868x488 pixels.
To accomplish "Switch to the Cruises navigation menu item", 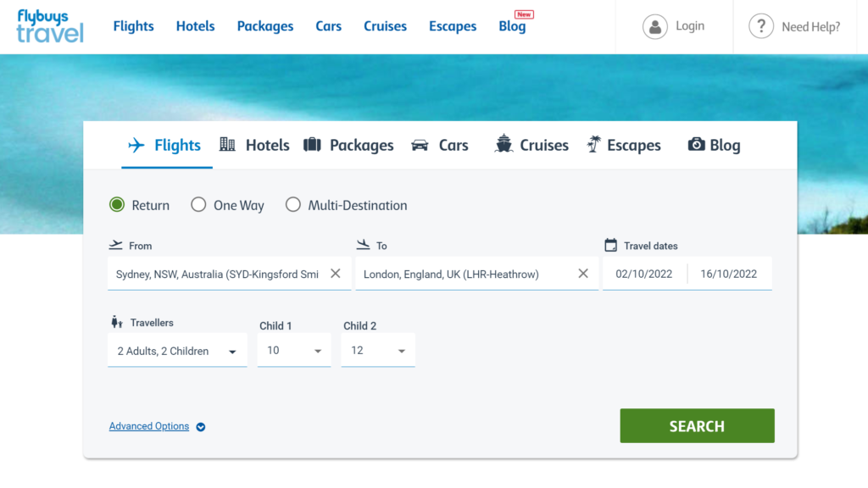I will coord(385,26).
